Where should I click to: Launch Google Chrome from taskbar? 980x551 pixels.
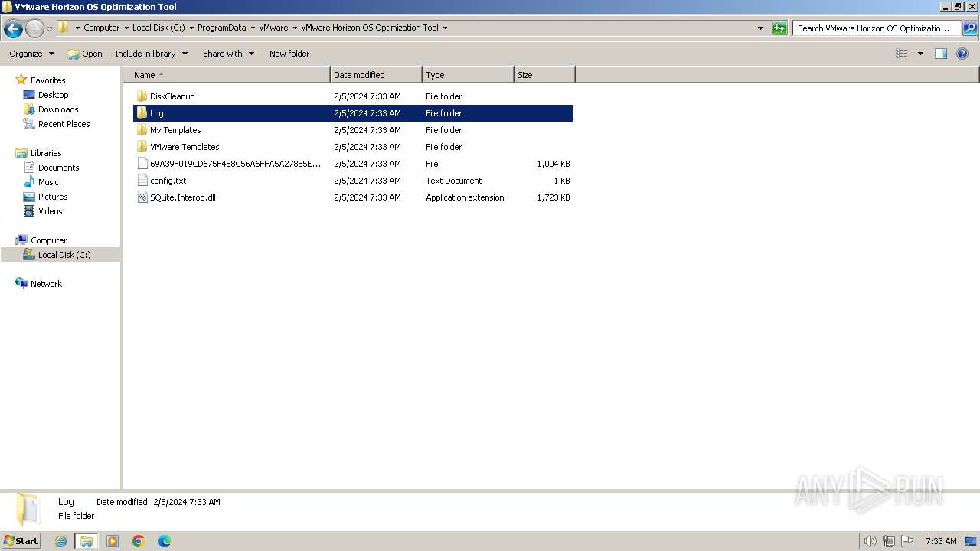point(139,541)
